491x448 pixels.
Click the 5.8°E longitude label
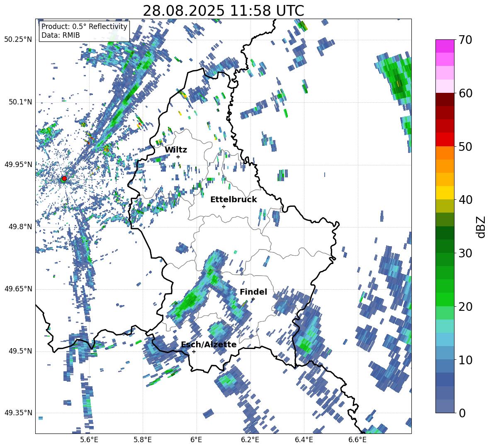[143, 440]
